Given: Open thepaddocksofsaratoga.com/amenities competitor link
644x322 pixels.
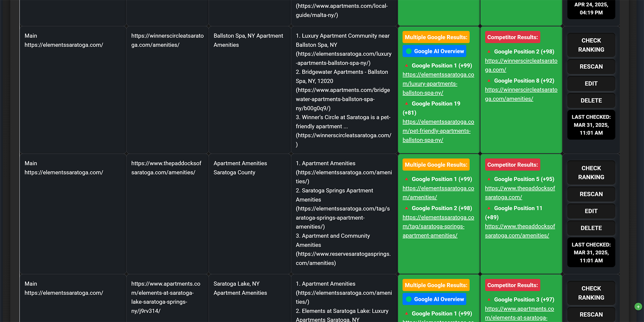Looking at the screenshot, I should 520,231.
